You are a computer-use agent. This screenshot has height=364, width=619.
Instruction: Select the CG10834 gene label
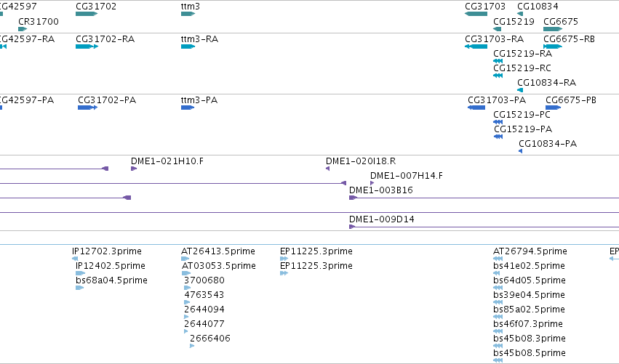tap(538, 7)
